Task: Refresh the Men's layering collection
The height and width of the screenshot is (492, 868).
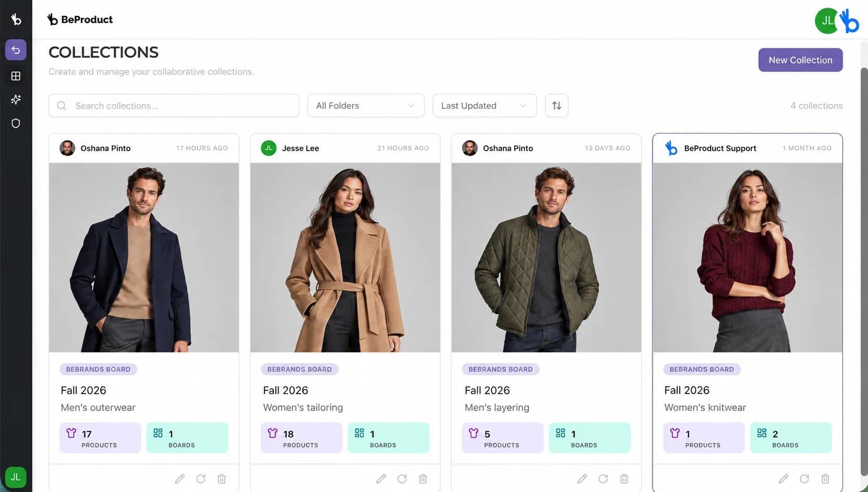Action: [x=603, y=478]
